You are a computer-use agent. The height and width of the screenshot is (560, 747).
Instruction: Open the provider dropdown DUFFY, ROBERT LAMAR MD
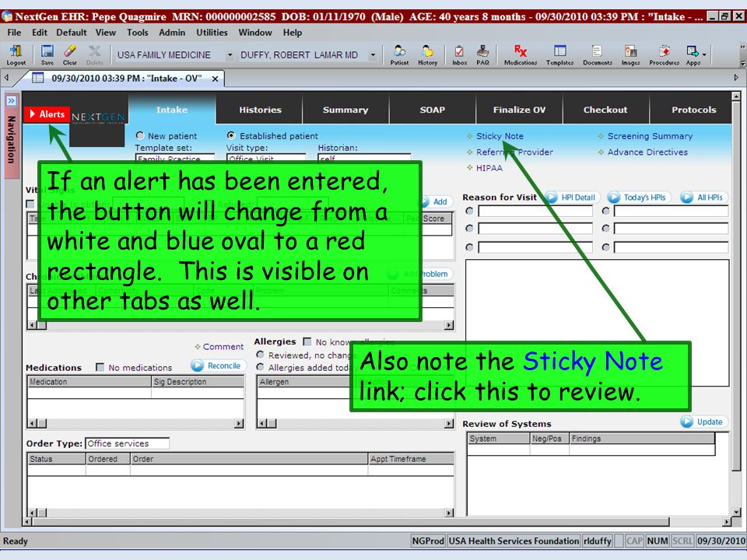[373, 55]
